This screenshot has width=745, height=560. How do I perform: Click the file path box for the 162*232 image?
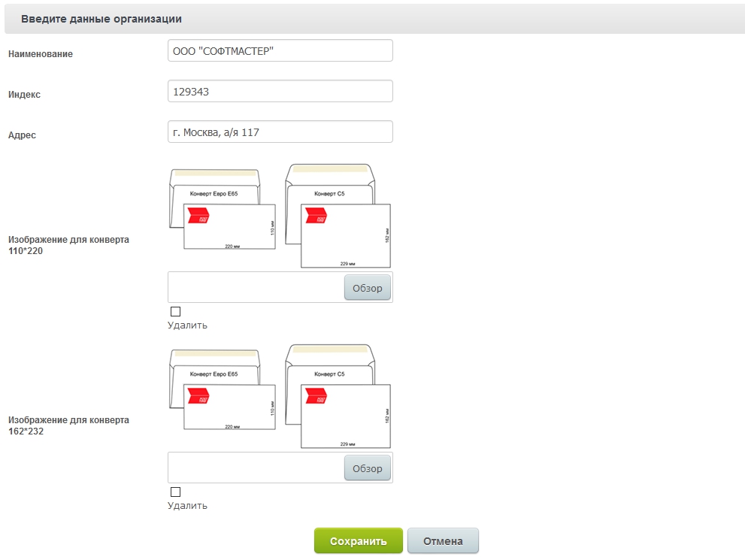[256, 468]
